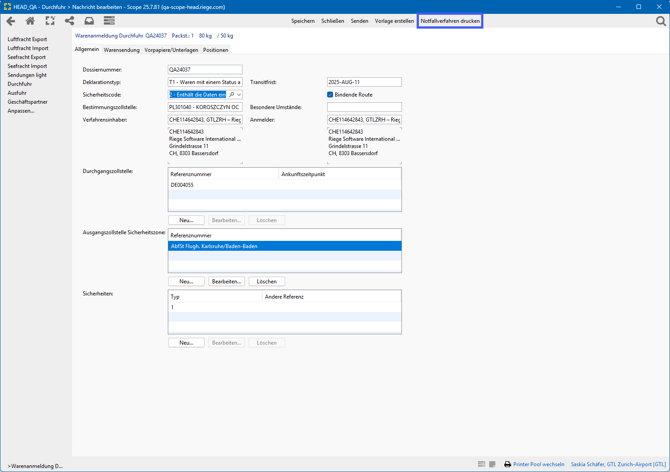The width and height of the screenshot is (670, 472).
Task: Click Notfallverfahren drucken
Action: (450, 21)
